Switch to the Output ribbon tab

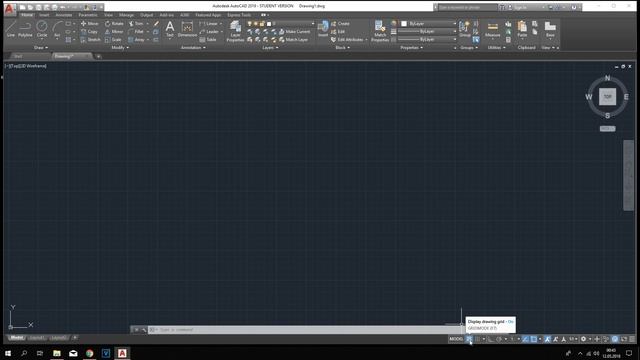(x=147, y=15)
